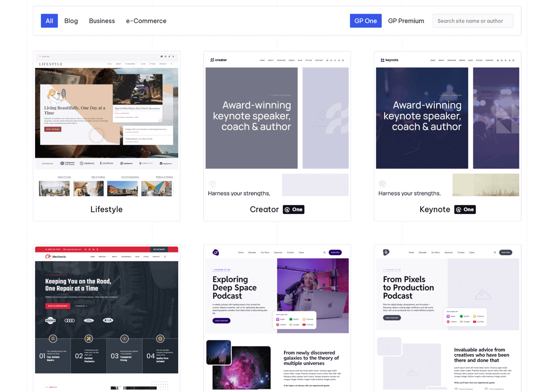The height and width of the screenshot is (392, 554).
Task: Click the search magnifier icon in the podcast header
Action: (324, 252)
